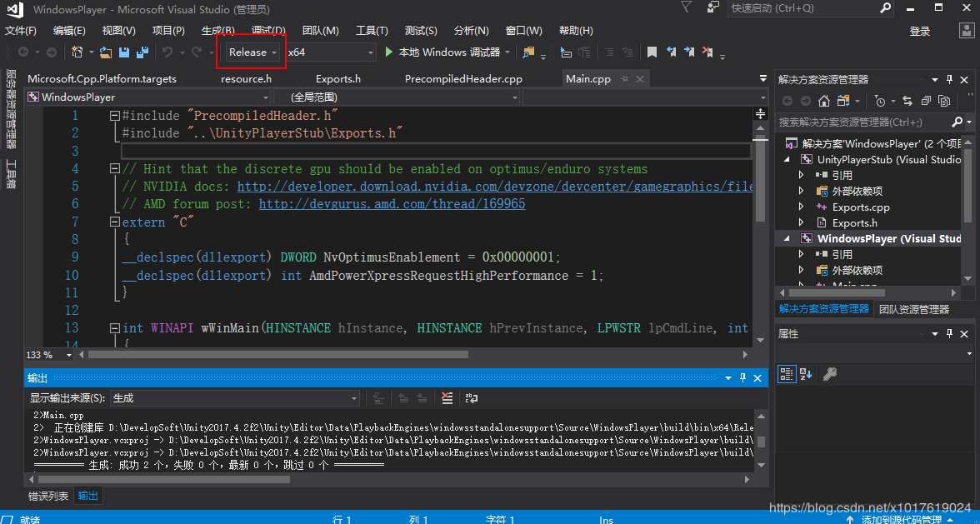The image size is (980, 524).
Task: Switch to the PrecompiledHeader.cpp tab
Action: pos(463,78)
